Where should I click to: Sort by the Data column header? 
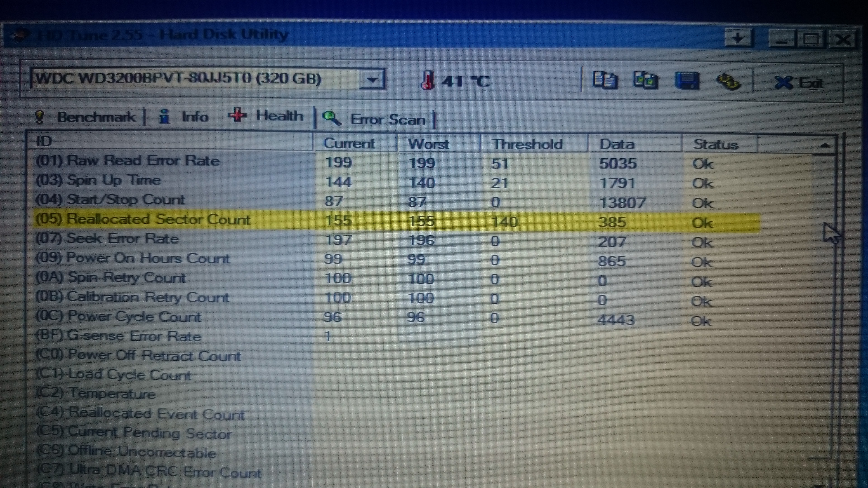(635, 144)
